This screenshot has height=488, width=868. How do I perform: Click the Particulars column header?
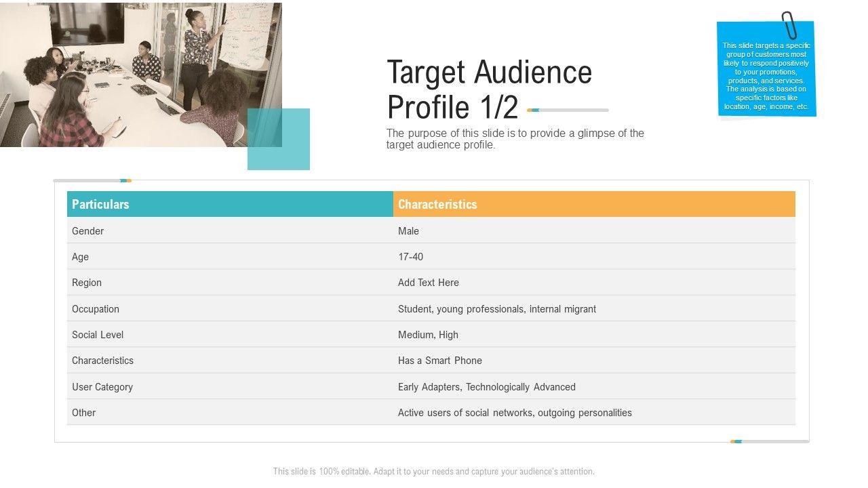click(100, 204)
